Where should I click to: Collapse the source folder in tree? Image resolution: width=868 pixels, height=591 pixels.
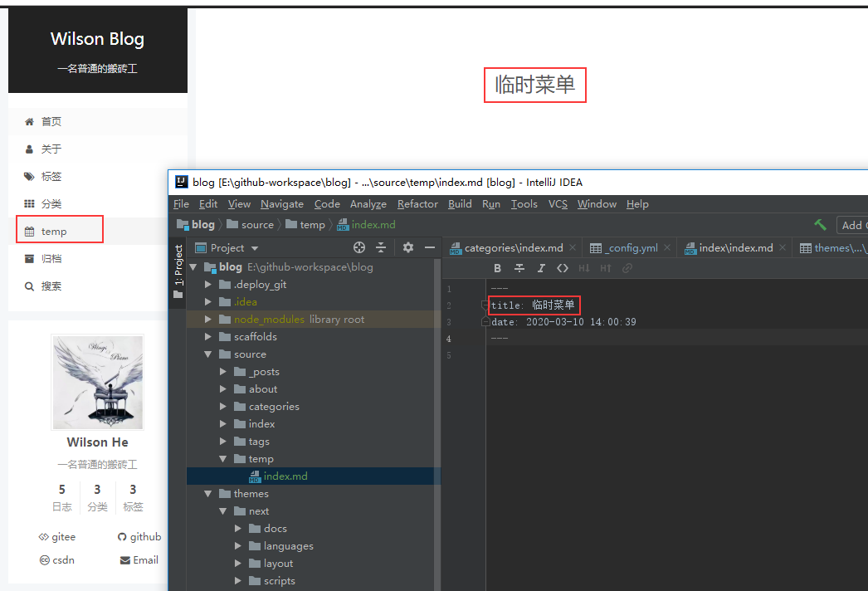click(208, 354)
